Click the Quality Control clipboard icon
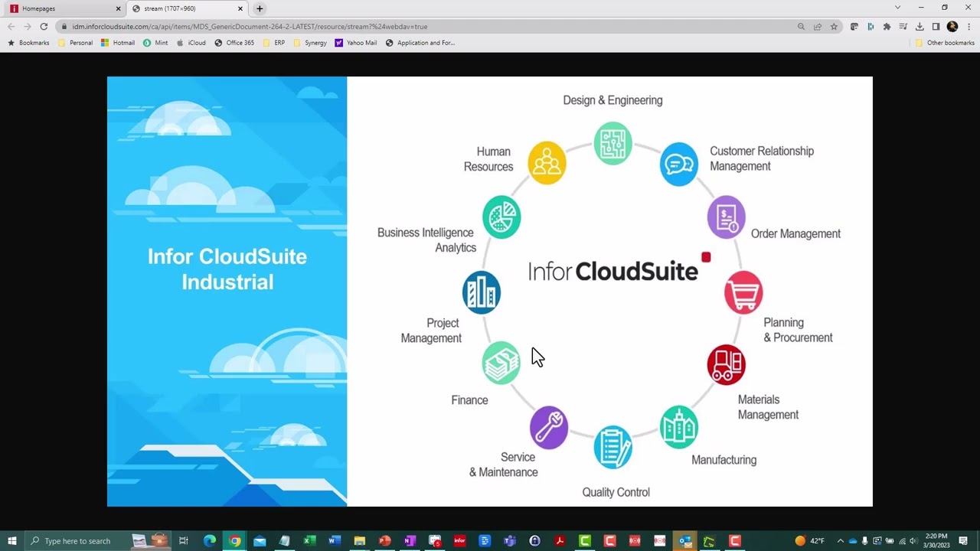Image resolution: width=980 pixels, height=551 pixels. pyautogui.click(x=612, y=447)
